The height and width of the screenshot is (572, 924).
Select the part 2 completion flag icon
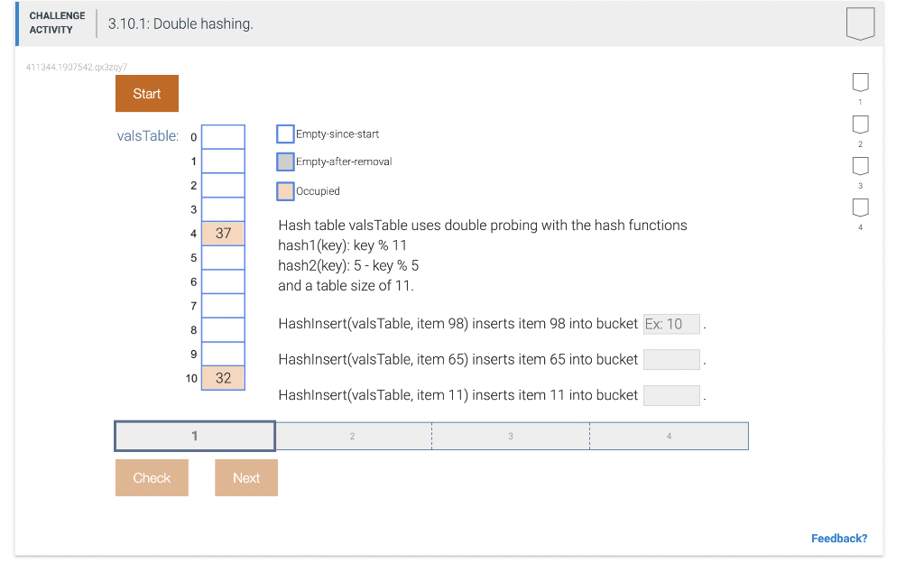tap(860, 124)
